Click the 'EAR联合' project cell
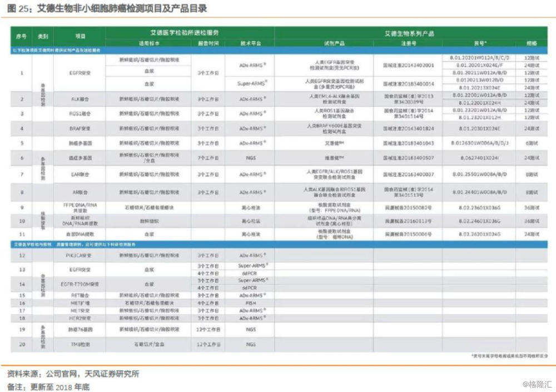Screen dimensions: 556x392 tap(80, 175)
